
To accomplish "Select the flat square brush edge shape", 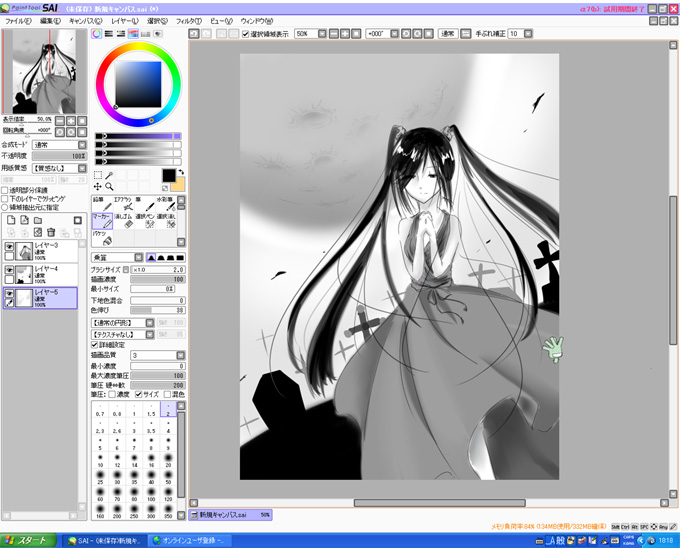I will tap(180, 258).
